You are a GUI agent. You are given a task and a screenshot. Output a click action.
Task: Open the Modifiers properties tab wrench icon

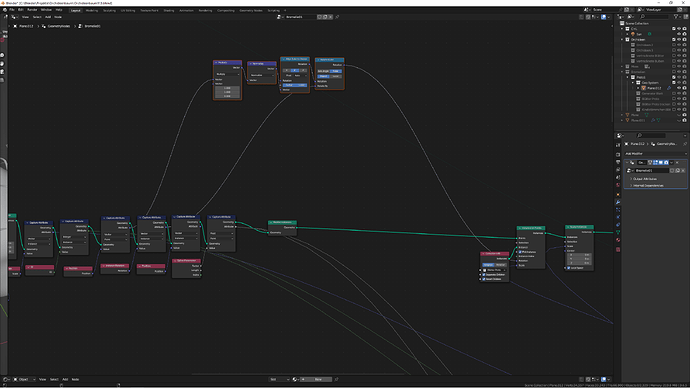(618, 202)
